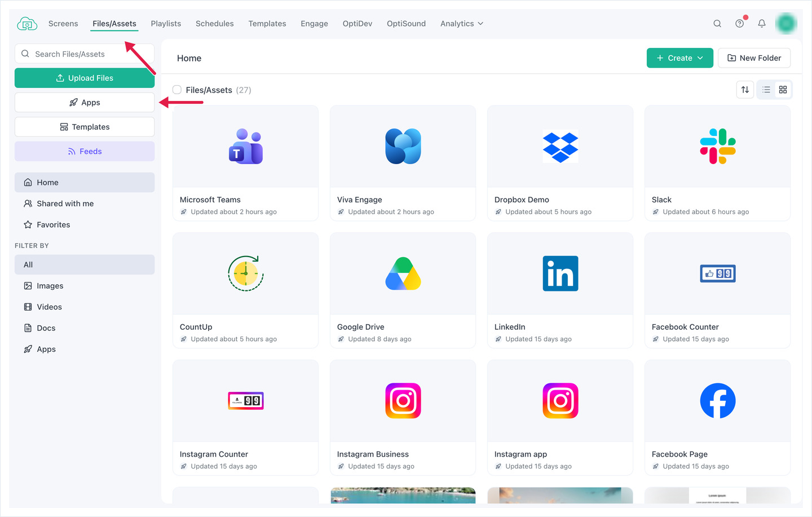812x517 pixels.
Task: Click the Templates button in sidebar
Action: click(85, 127)
